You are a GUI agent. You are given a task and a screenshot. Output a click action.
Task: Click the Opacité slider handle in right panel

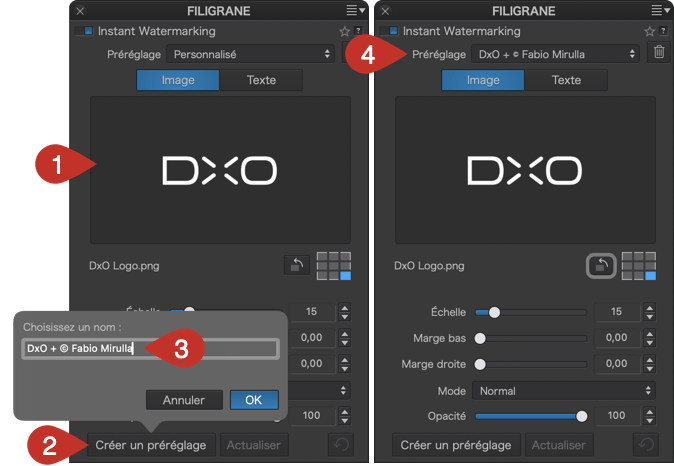pos(582,415)
